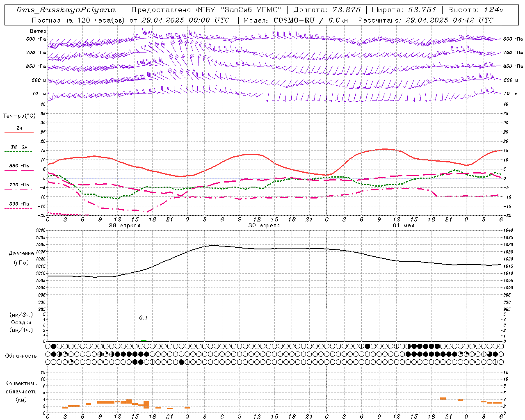This screenshot has width=525, height=420.
Task: Click 1040 on the left pressure axis
Action: [40, 231]
